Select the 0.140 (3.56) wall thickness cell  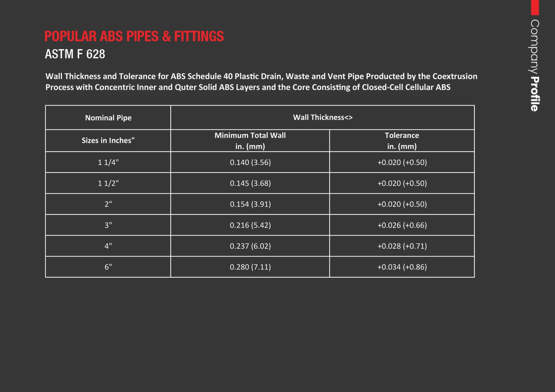coord(250,162)
